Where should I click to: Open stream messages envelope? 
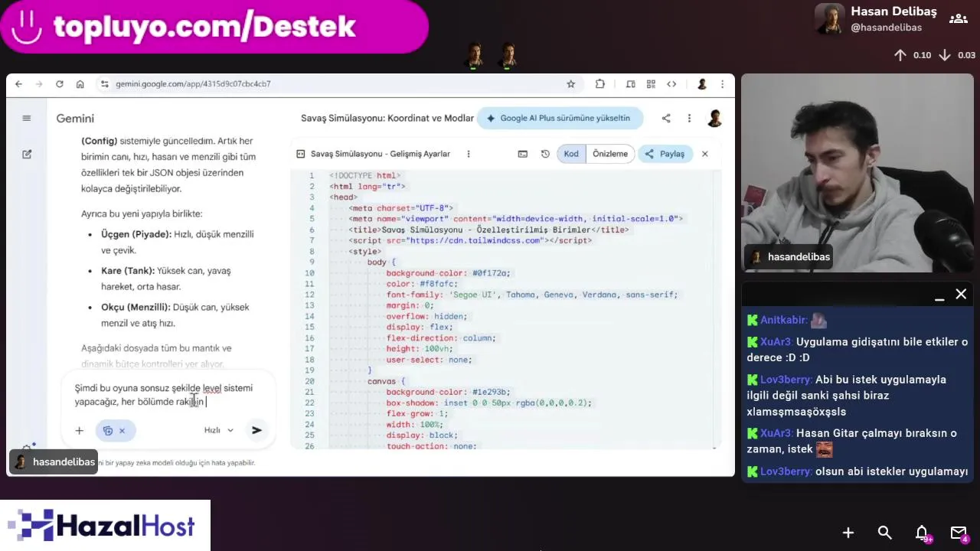click(x=959, y=533)
